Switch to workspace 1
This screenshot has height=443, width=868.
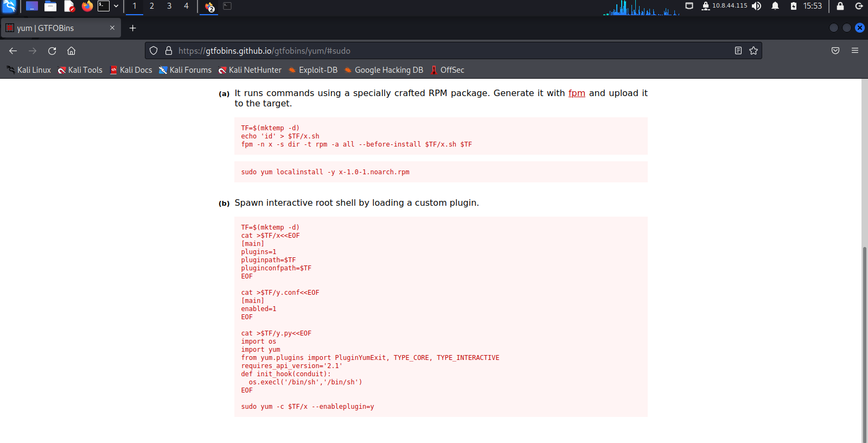(135, 6)
